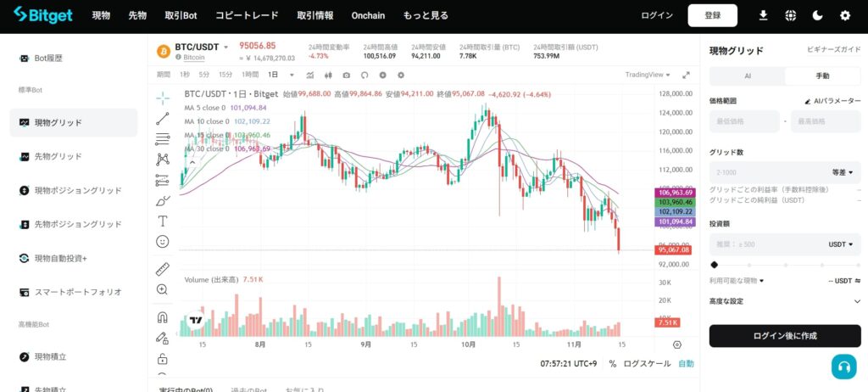Activate the magnet snap mode icon
This screenshot has height=392, width=868.
click(163, 317)
